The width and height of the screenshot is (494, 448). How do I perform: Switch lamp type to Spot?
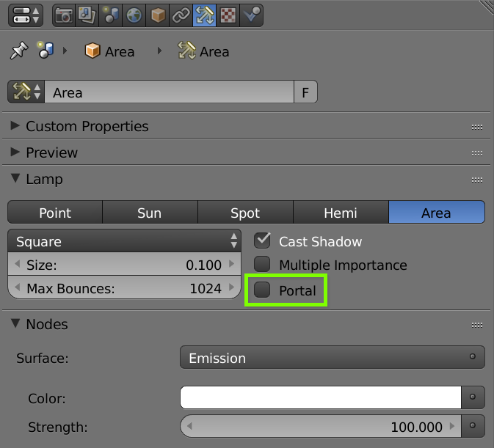pos(245,213)
